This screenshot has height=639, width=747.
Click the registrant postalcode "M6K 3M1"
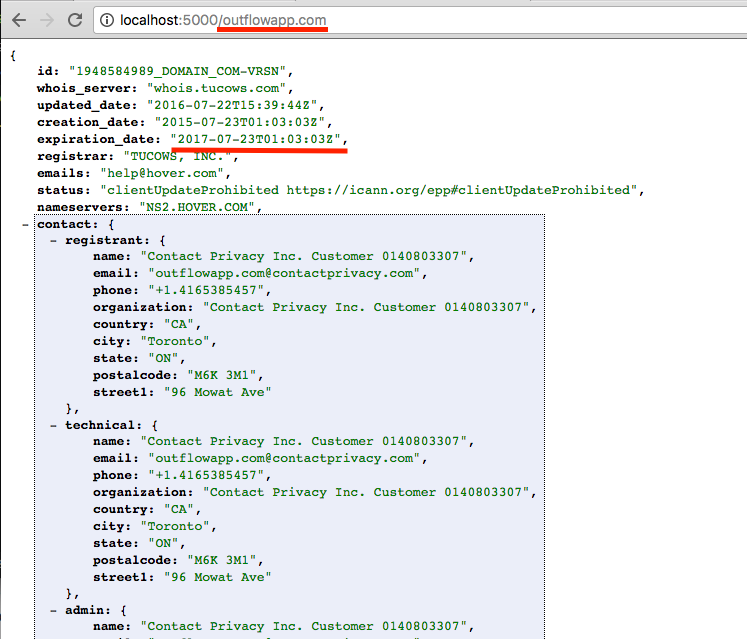click(x=222, y=375)
